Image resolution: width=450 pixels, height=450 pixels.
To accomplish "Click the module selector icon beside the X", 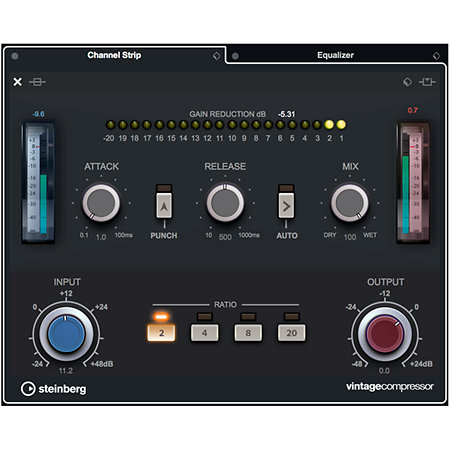I will coord(37,82).
